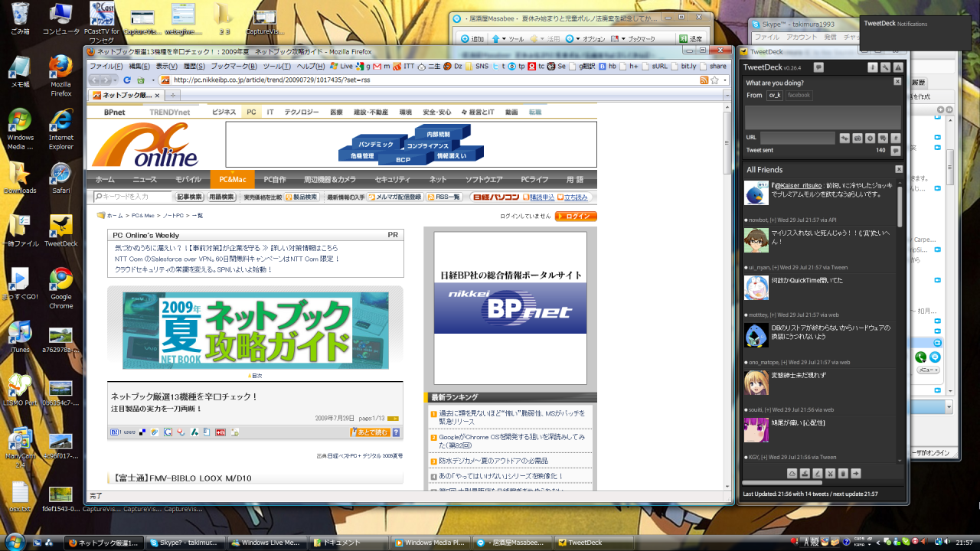980x551 pixels.
Task: Open the TweetDeck desktop shortcut
Action: (x=60, y=231)
